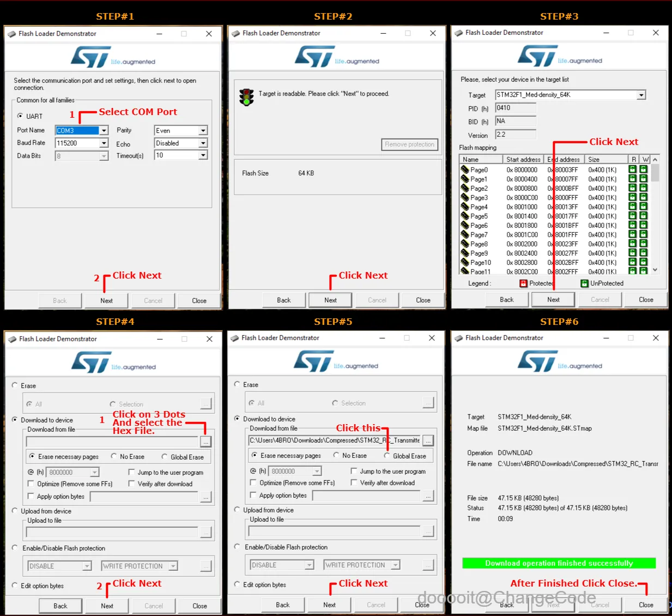Open the Parity dropdown showing Even
This screenshot has height=616, width=672.
(203, 130)
